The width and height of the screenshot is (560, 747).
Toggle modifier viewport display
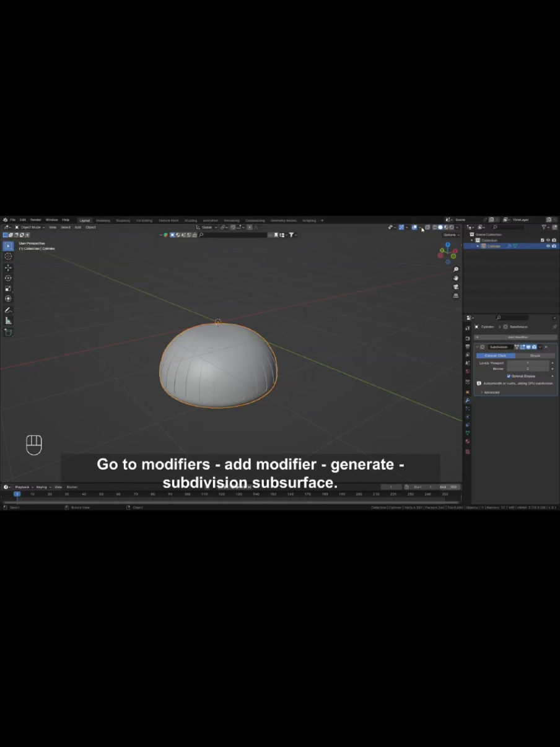coord(528,347)
